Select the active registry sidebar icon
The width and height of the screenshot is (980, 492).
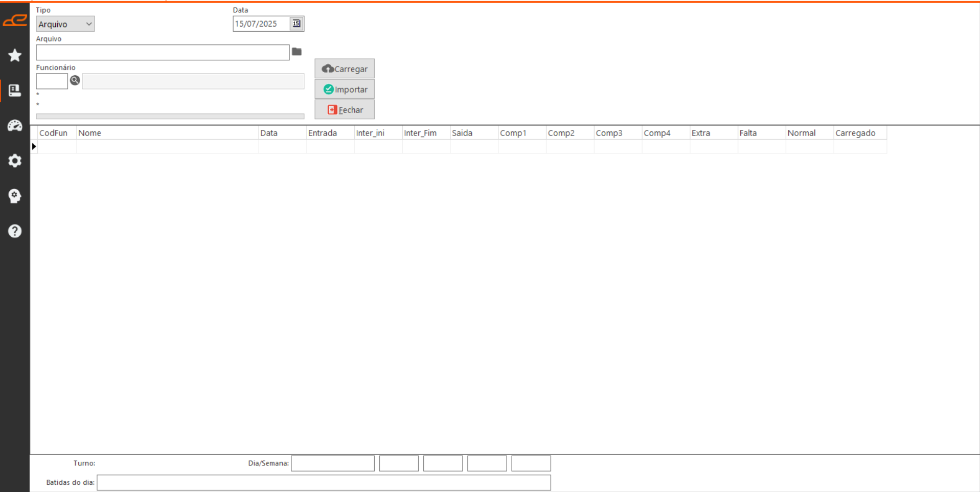(x=15, y=91)
